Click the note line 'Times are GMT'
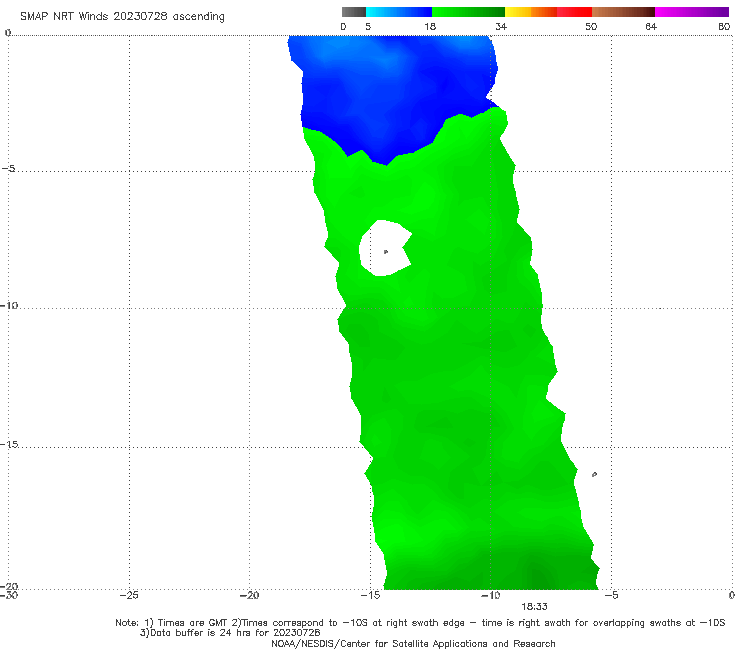Viewport: 740px width, 650px height. 193,623
